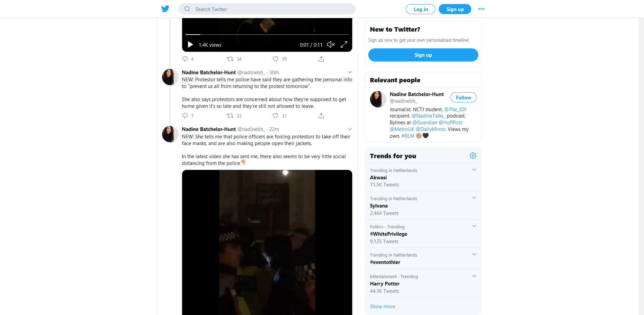Retweet the tweet with 23 retweets
Screen dimensions: 644x315
pyautogui.click(x=230, y=116)
